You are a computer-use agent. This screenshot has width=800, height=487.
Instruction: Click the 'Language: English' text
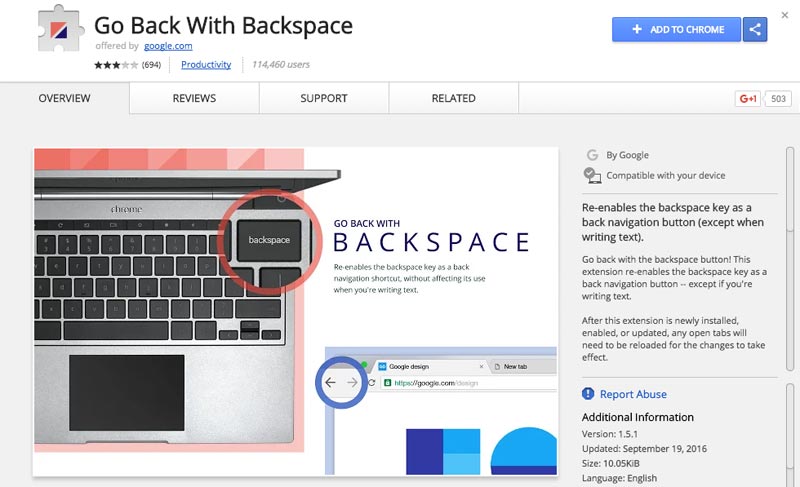[x=619, y=478]
